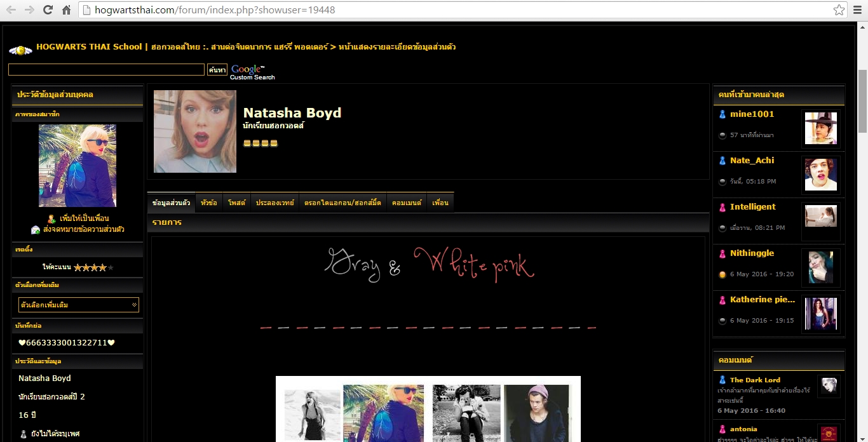Click pink user icon beside Nithinggle
The image size is (868, 442).
(722, 253)
